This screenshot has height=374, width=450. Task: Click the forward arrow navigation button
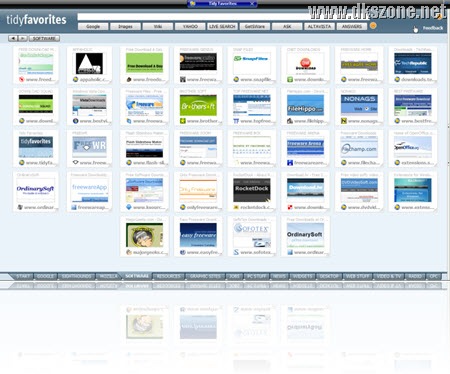pos(23,38)
